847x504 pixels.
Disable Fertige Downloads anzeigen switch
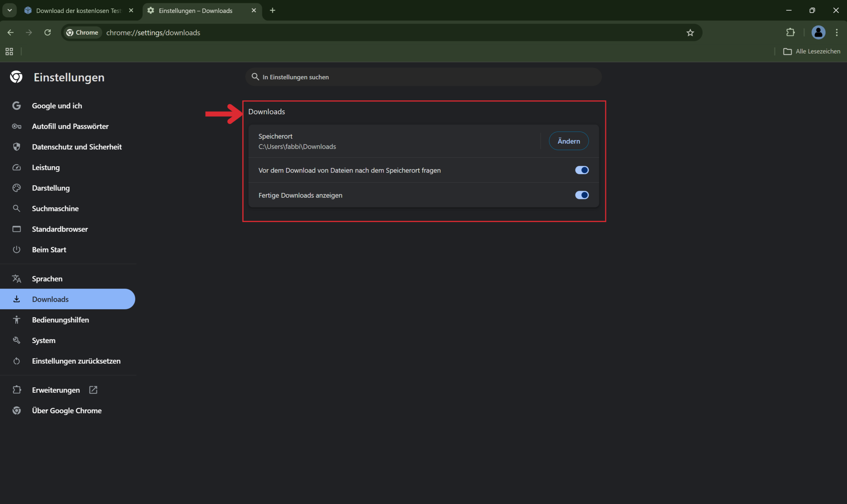point(582,195)
